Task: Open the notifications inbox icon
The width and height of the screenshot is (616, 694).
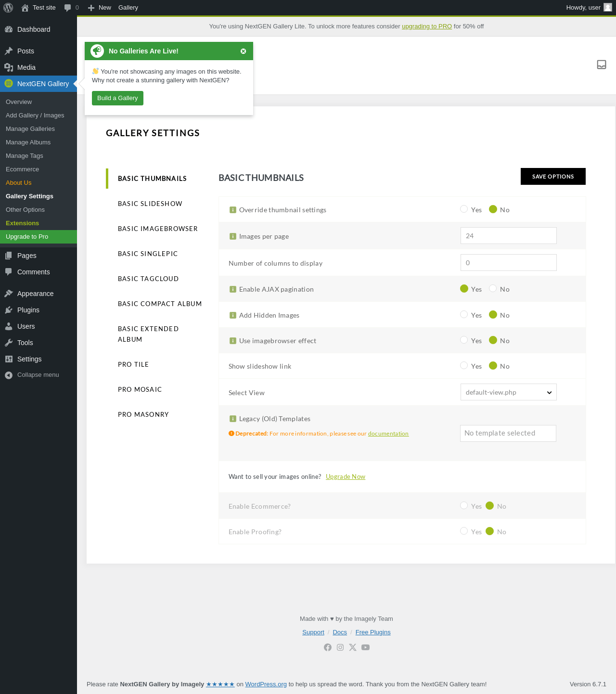Action: click(601, 64)
